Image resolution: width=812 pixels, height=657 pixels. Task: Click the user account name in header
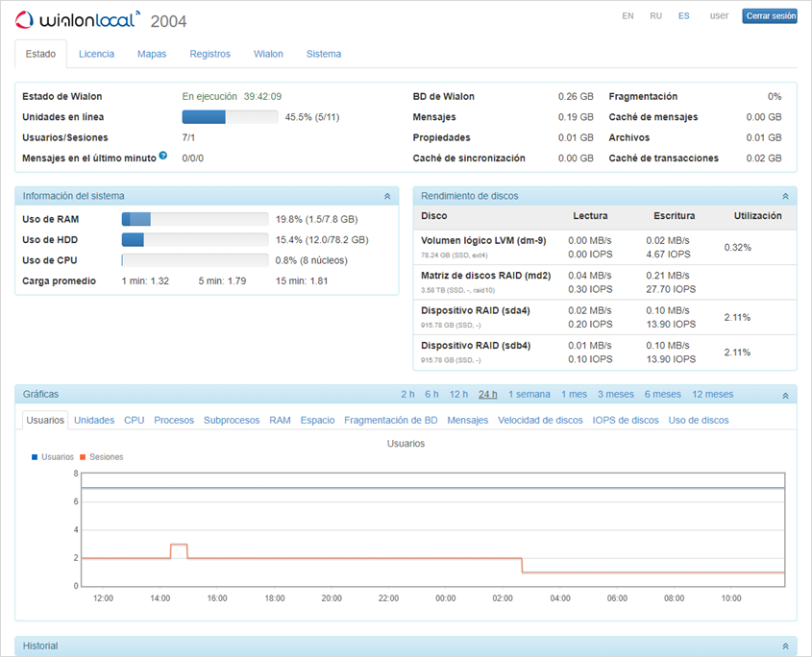pos(719,16)
